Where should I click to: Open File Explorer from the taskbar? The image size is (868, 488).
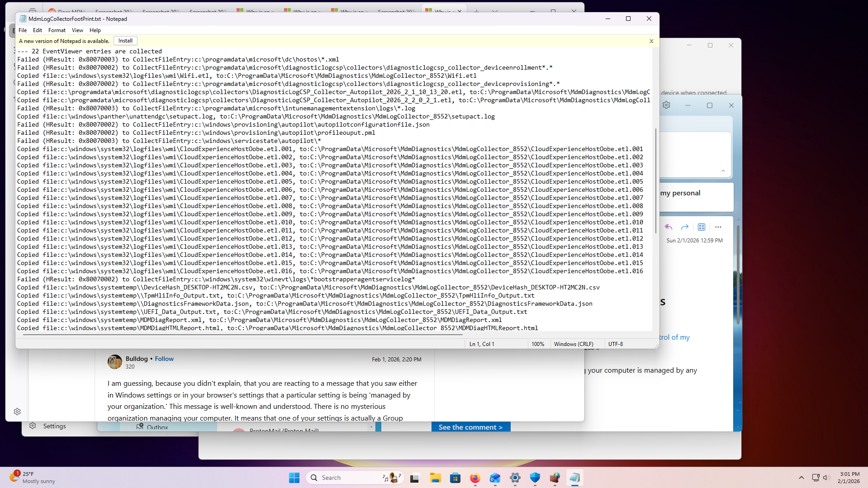(x=435, y=478)
